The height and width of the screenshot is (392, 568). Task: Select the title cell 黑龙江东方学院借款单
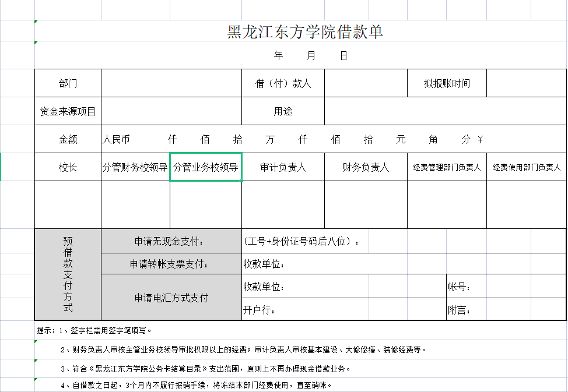[x=301, y=31]
